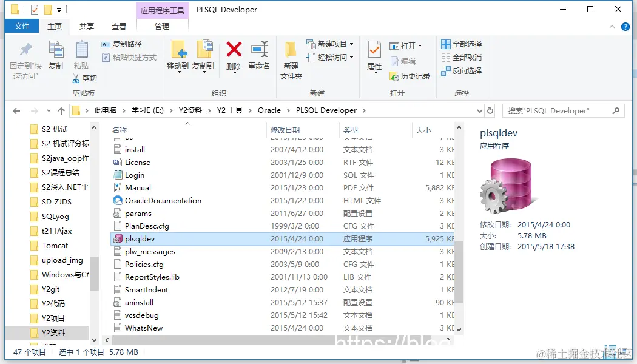Click the PLSQL Developer search box
637x364 pixels.
558,110
